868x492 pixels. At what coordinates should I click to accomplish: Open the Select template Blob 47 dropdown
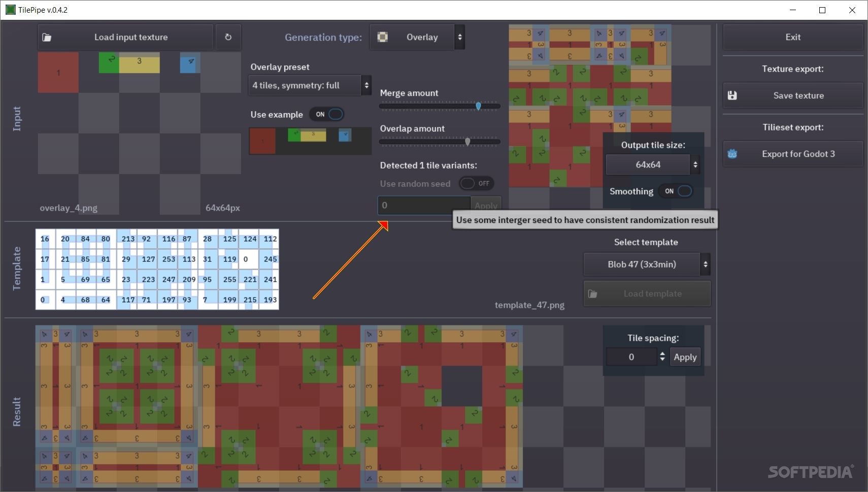tap(647, 264)
